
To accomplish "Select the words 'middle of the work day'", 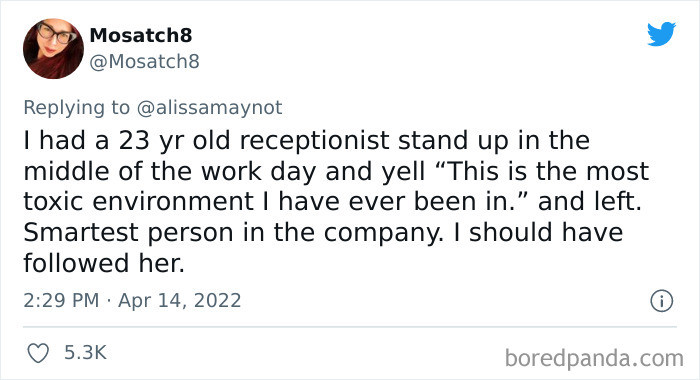I will click(170, 171).
